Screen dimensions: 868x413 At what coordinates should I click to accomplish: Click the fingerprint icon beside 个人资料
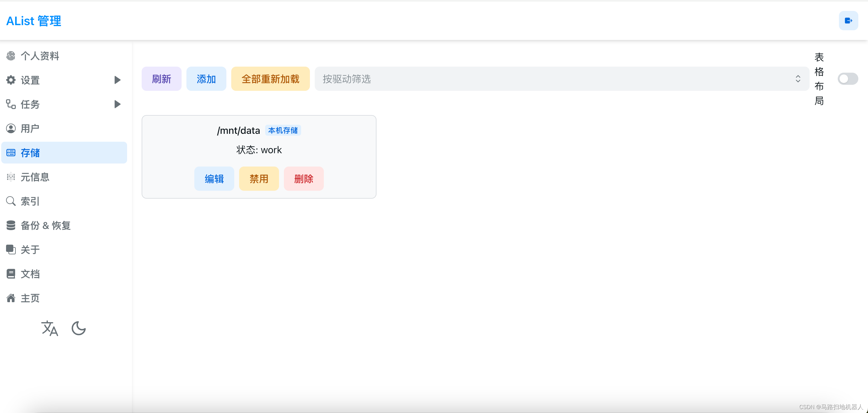tap(11, 56)
